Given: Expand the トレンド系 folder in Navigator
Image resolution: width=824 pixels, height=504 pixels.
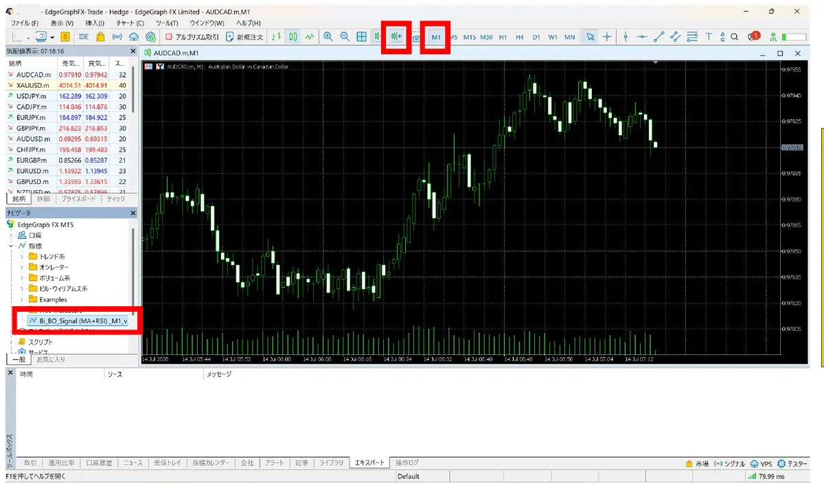Looking at the screenshot, I should click(23, 256).
